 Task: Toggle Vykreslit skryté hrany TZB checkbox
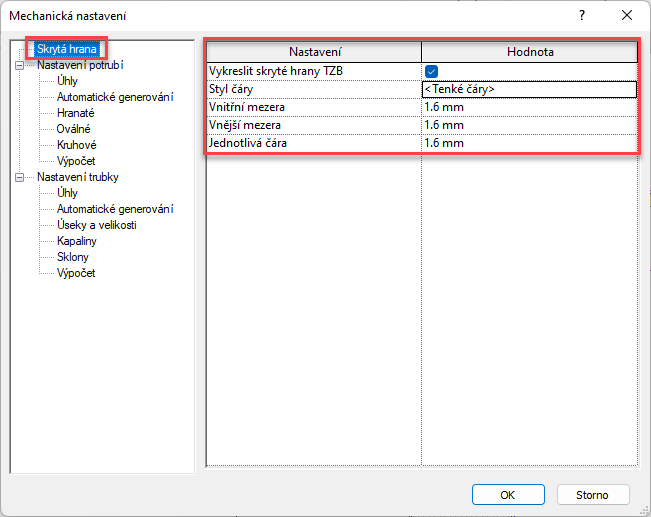pos(431,71)
